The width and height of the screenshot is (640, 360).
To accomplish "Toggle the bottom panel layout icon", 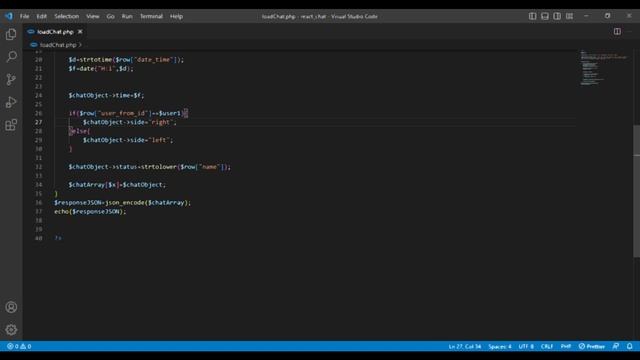I will [x=545, y=16].
